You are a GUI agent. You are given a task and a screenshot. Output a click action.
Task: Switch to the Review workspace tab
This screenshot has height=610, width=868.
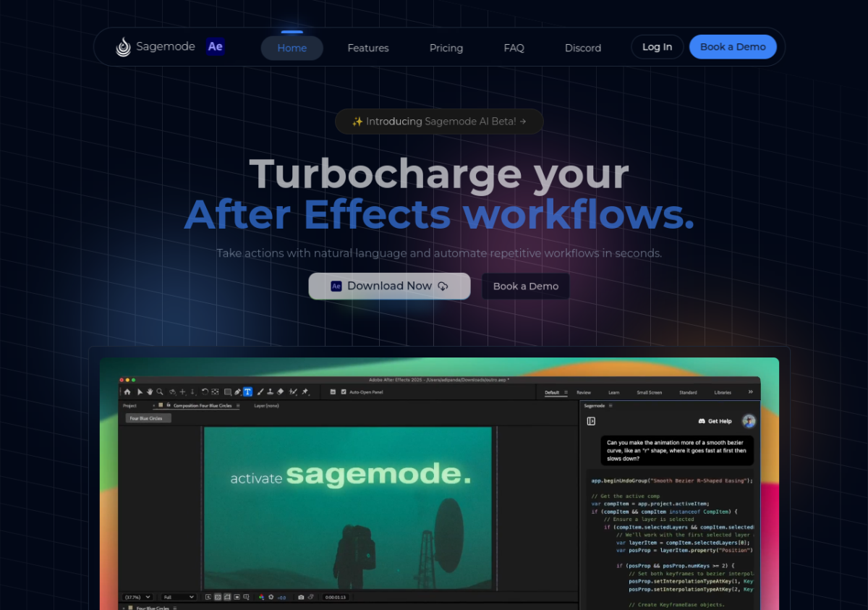(x=584, y=392)
